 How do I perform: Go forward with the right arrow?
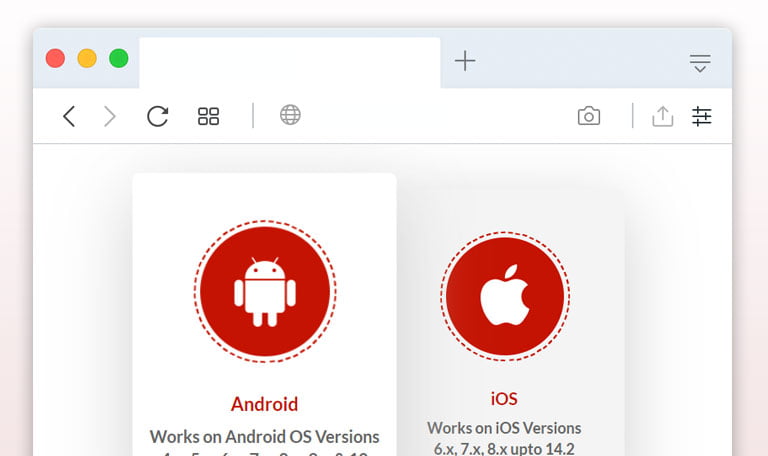(x=110, y=117)
